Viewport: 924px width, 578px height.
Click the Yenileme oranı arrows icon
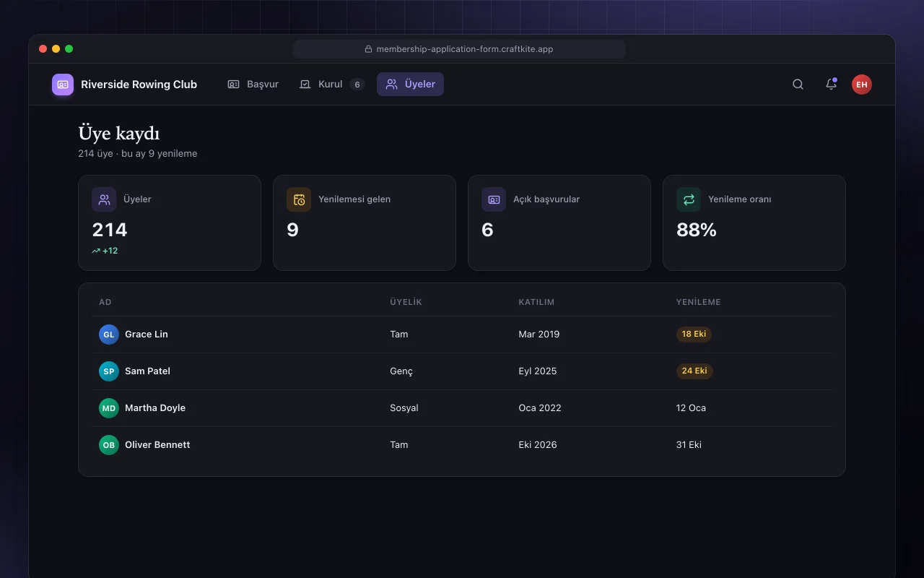click(689, 199)
